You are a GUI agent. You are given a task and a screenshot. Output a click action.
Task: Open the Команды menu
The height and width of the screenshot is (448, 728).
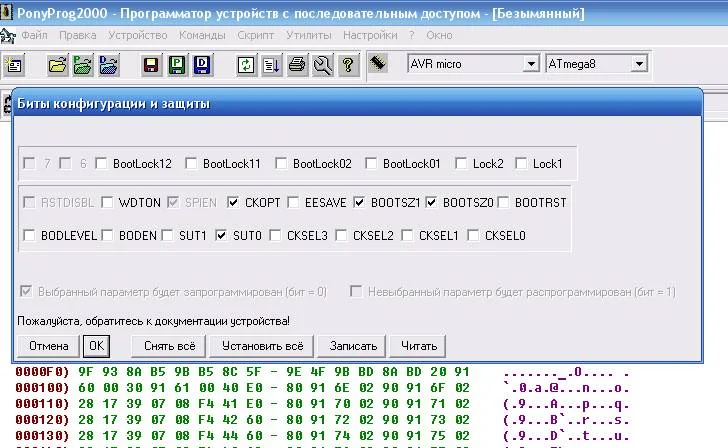pyautogui.click(x=202, y=35)
